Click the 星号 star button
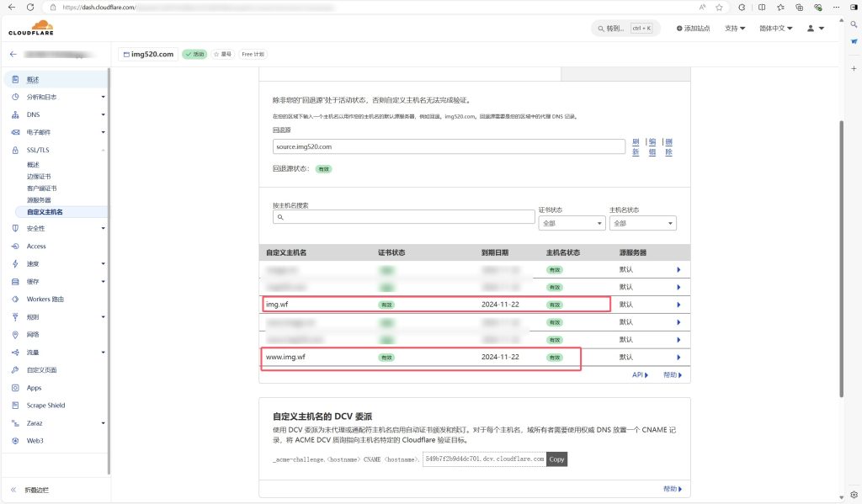This screenshot has width=862, height=504. [x=222, y=55]
